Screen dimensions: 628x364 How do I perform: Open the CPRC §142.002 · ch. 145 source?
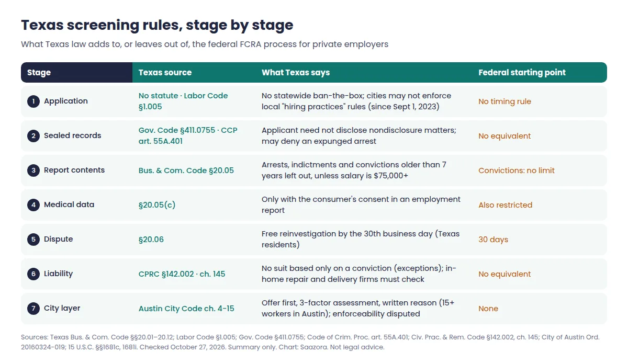pos(182,274)
